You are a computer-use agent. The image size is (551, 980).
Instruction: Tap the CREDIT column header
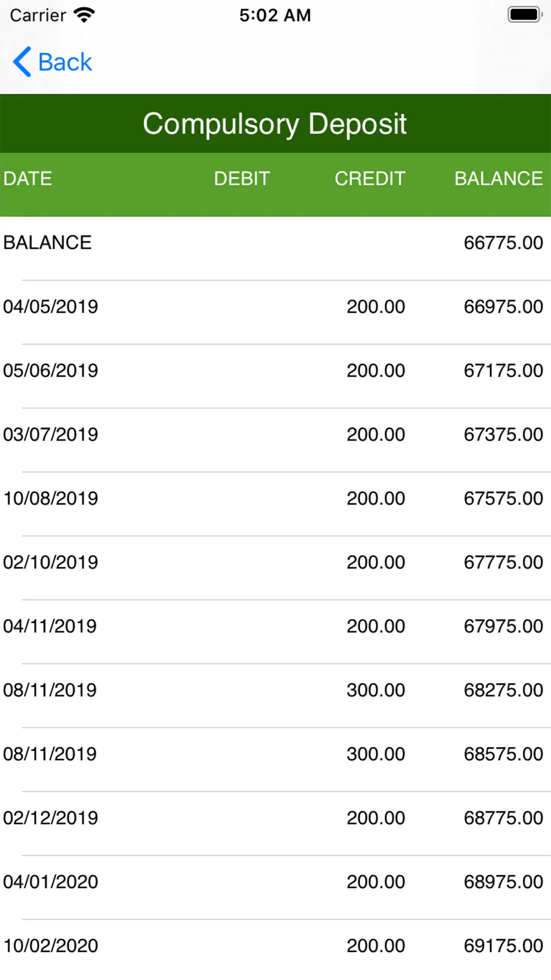(x=370, y=178)
